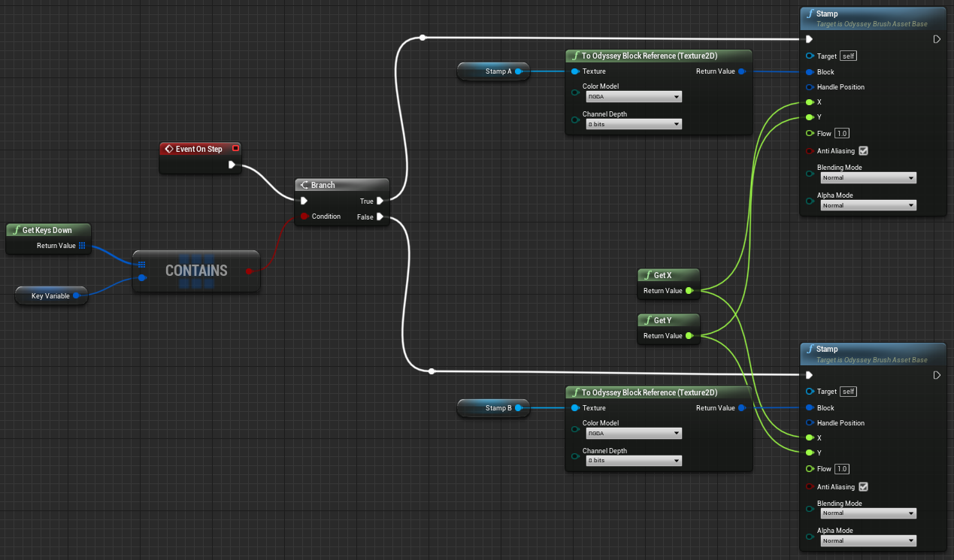The height and width of the screenshot is (560, 954).
Task: Edit the Flow value field showing 1.0
Action: tap(841, 132)
